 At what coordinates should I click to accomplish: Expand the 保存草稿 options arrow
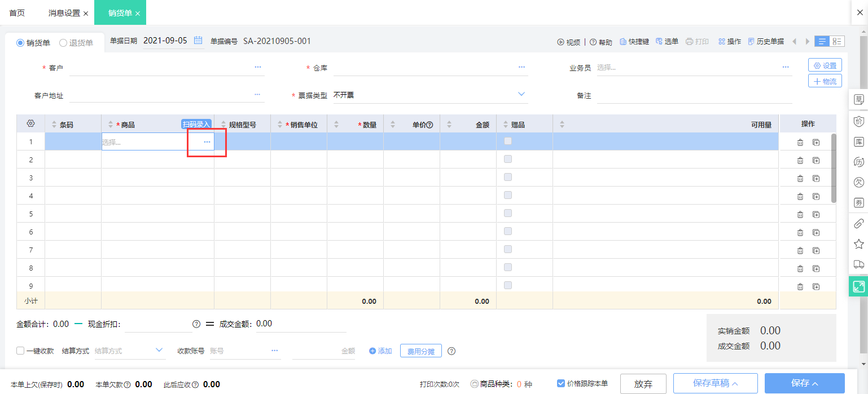click(735, 383)
